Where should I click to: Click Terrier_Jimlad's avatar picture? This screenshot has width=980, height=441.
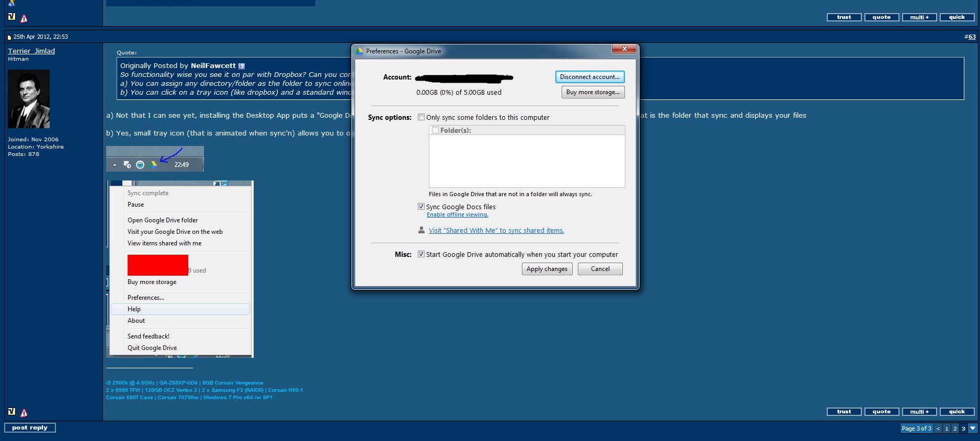(29, 99)
